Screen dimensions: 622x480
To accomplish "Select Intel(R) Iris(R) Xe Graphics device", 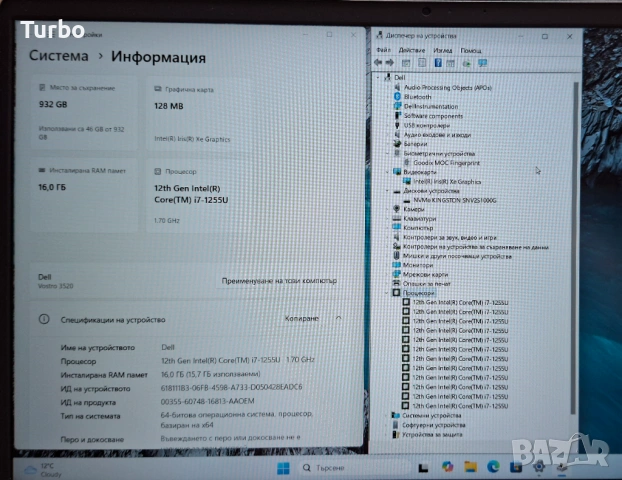I will click(447, 181).
